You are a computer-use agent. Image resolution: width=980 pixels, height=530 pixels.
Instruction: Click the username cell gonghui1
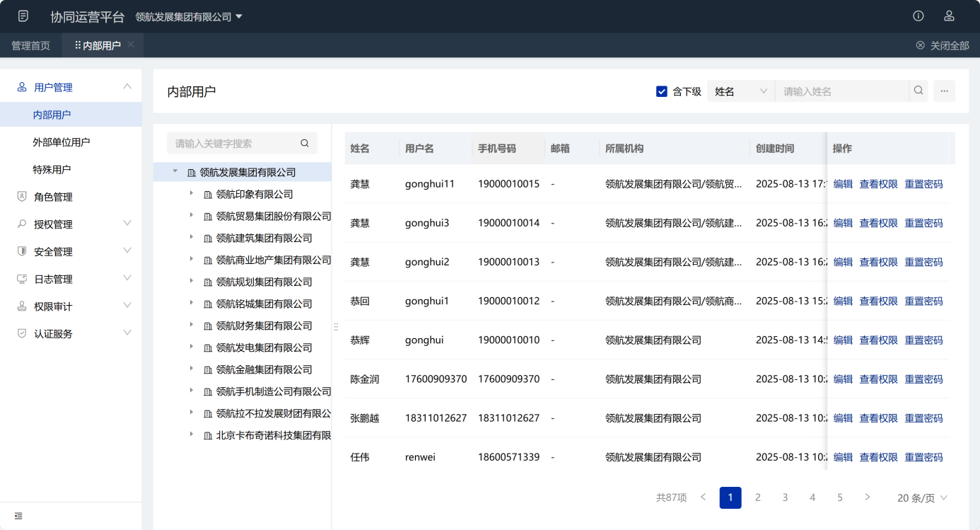427,301
